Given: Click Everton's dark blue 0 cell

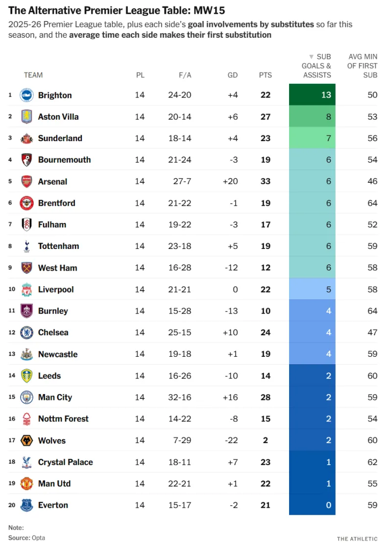Looking at the screenshot, I should coord(312,505).
